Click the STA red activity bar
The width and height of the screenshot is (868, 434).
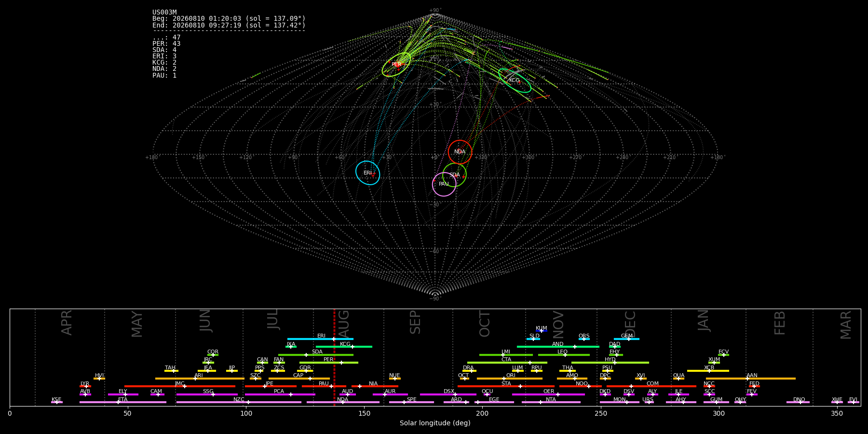click(506, 386)
